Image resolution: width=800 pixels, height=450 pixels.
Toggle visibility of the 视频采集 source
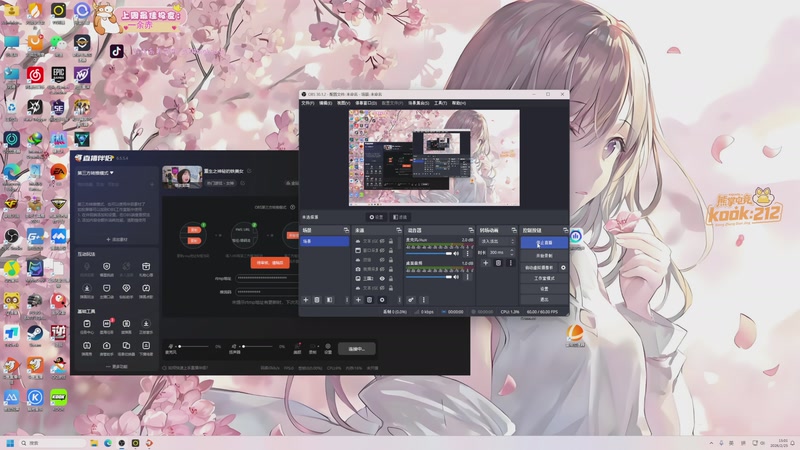click(x=382, y=269)
